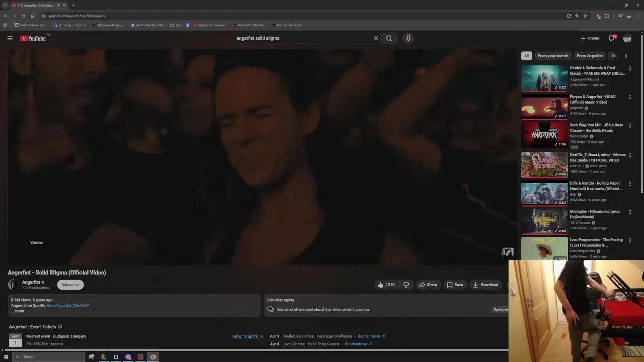Viewport: 644px width, 362px height.
Task: Share this video
Action: pyautogui.click(x=428, y=285)
